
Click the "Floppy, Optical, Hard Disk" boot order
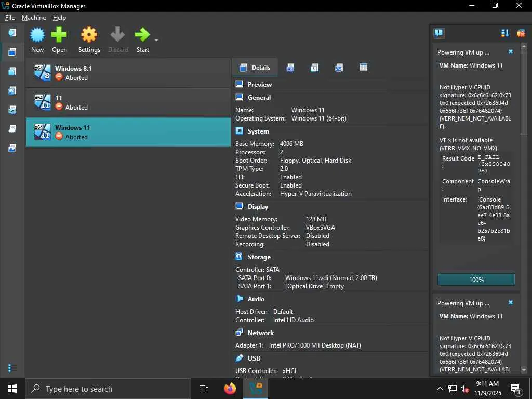315,161
